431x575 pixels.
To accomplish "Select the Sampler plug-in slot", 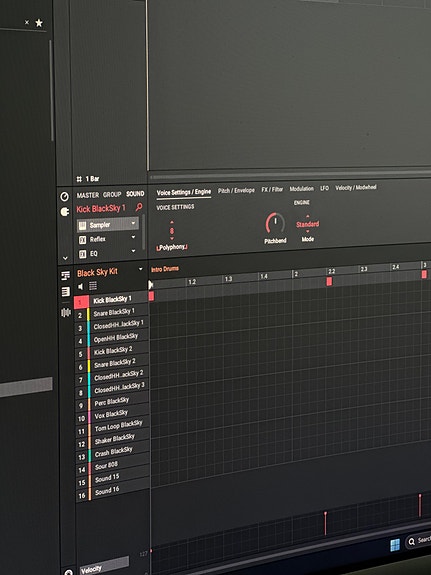I will click(107, 225).
